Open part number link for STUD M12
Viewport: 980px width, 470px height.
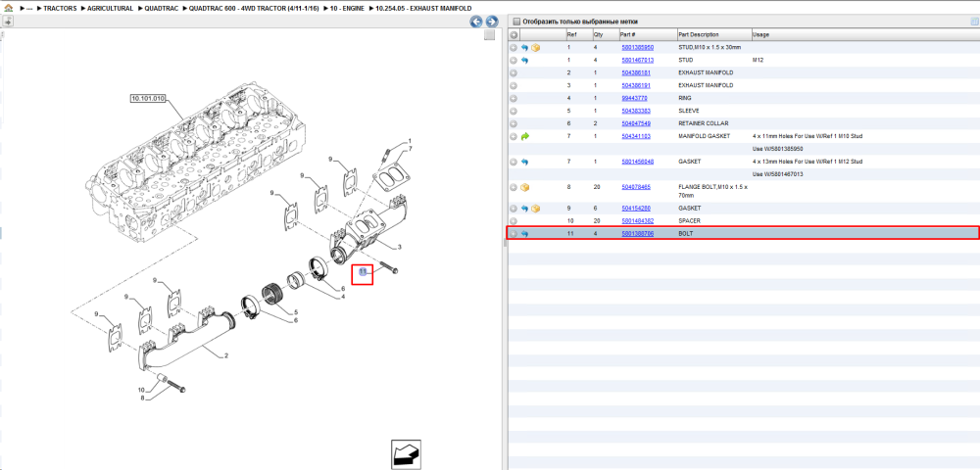click(638, 61)
